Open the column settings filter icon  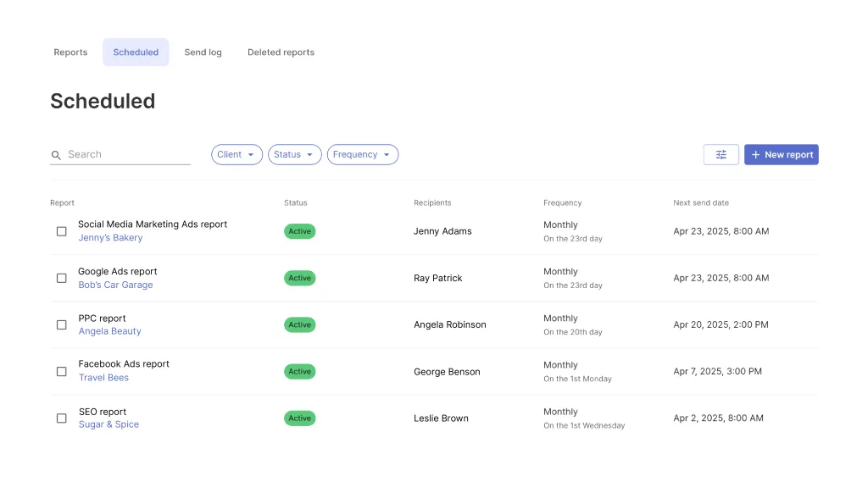721,154
